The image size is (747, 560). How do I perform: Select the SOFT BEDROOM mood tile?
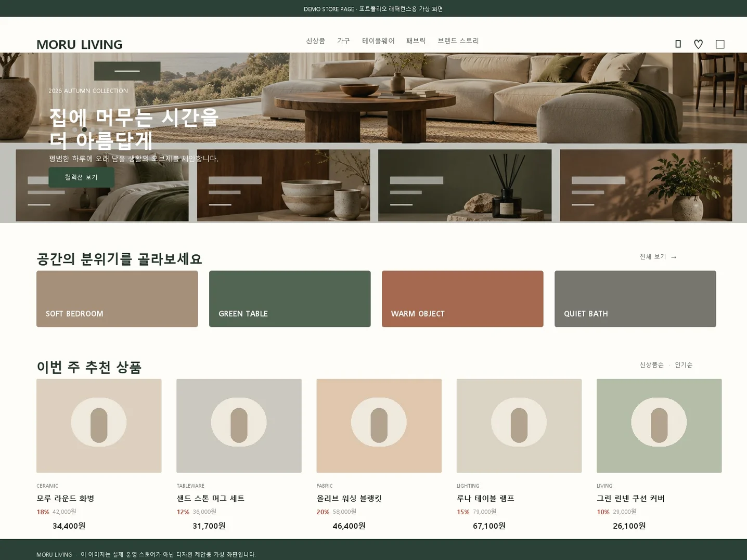(x=117, y=299)
